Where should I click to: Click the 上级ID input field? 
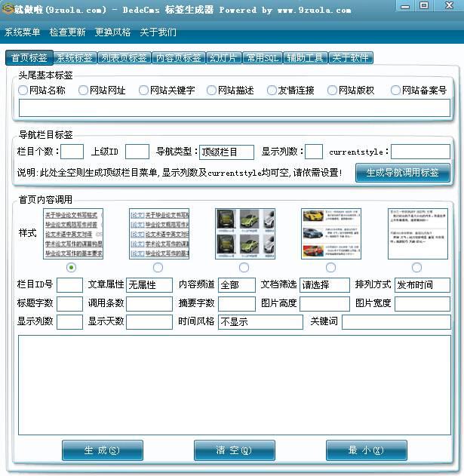[137, 152]
